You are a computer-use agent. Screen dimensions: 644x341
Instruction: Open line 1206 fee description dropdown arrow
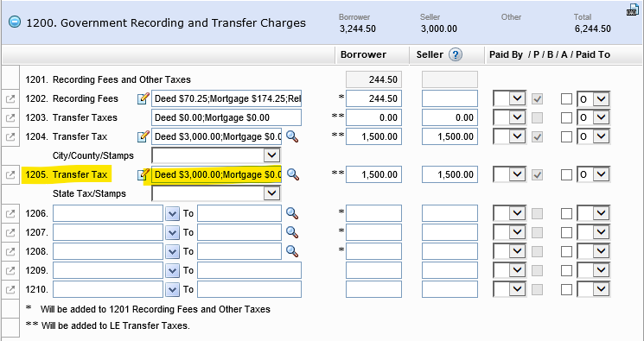(x=172, y=213)
